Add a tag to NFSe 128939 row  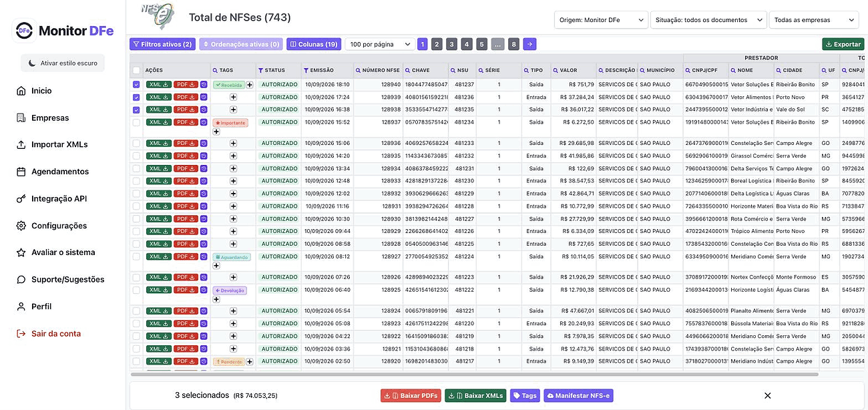[x=234, y=97]
